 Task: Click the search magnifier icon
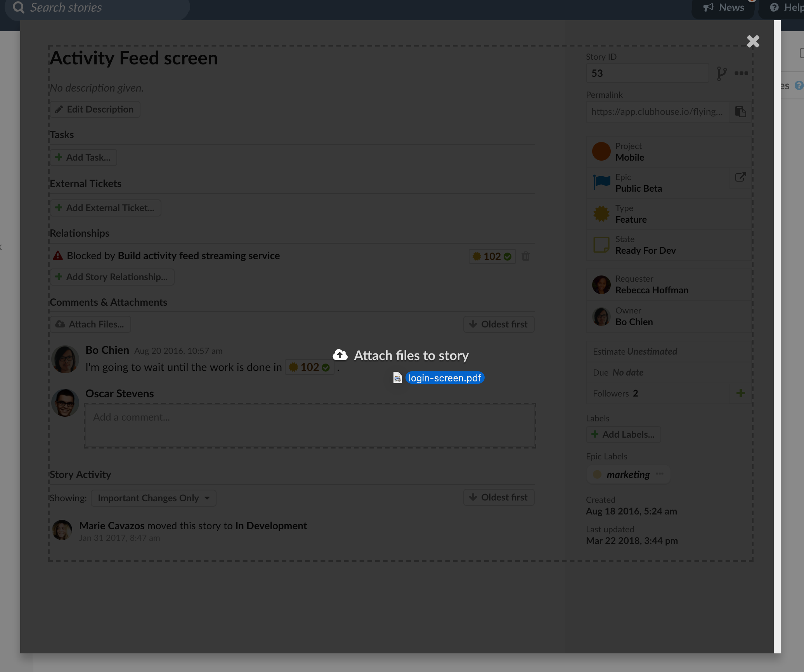(x=18, y=7)
